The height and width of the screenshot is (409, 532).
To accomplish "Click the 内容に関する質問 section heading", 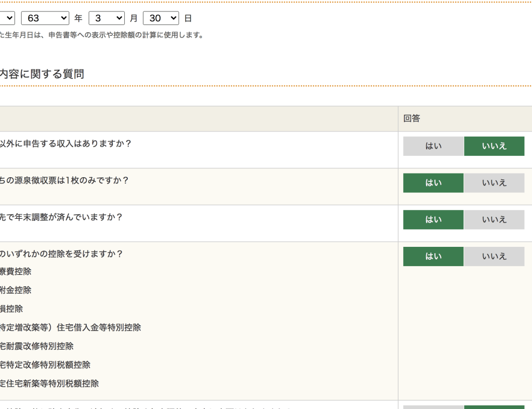I will point(42,74).
